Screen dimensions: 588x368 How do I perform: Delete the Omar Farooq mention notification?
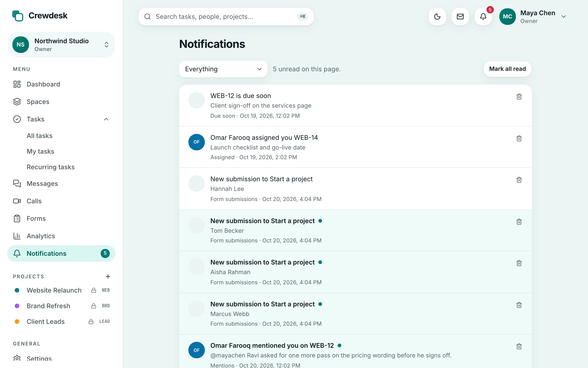(519, 346)
